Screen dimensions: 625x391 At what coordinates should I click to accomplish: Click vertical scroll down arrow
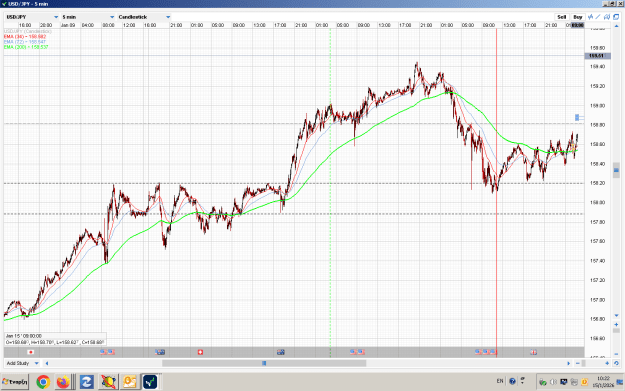coord(616,316)
